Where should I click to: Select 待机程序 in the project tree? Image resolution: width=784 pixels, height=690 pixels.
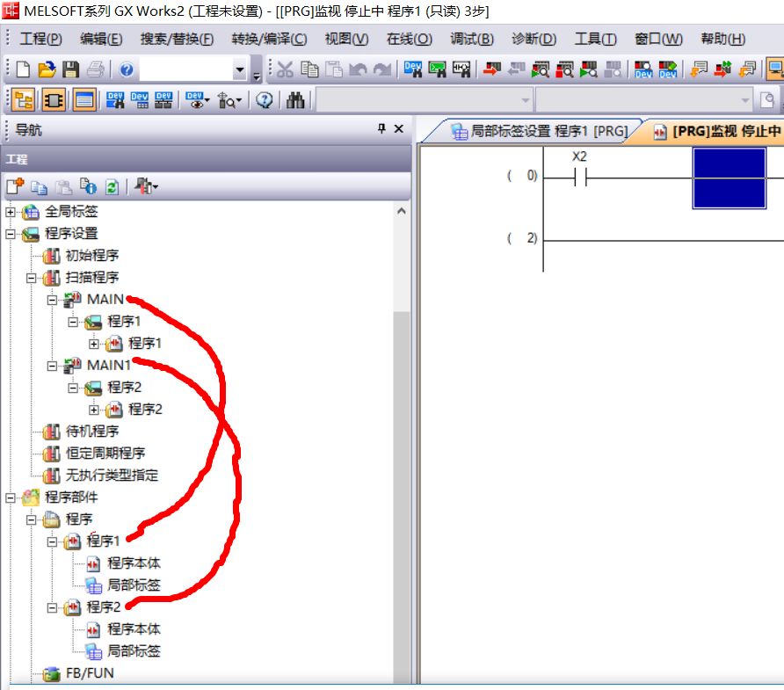[x=92, y=432]
